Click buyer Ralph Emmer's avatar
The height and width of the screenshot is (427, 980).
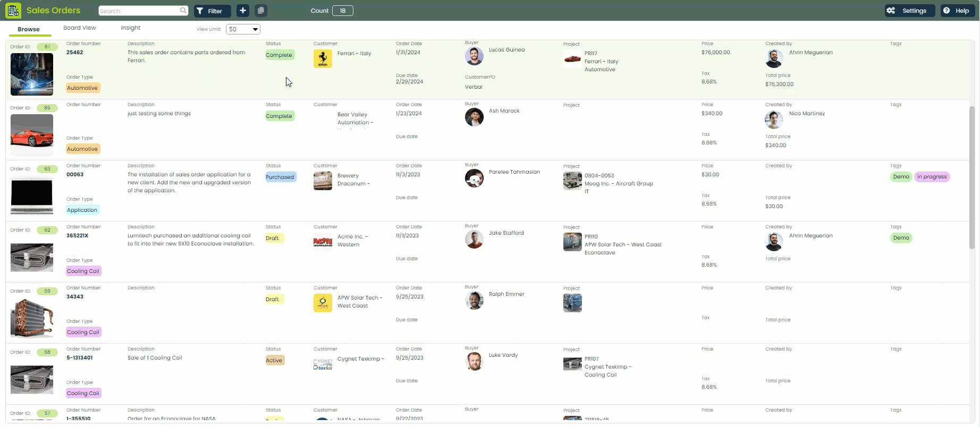(474, 300)
